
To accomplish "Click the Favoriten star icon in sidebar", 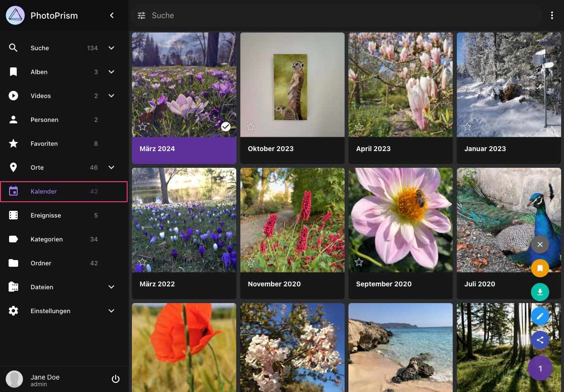I will coord(13,143).
